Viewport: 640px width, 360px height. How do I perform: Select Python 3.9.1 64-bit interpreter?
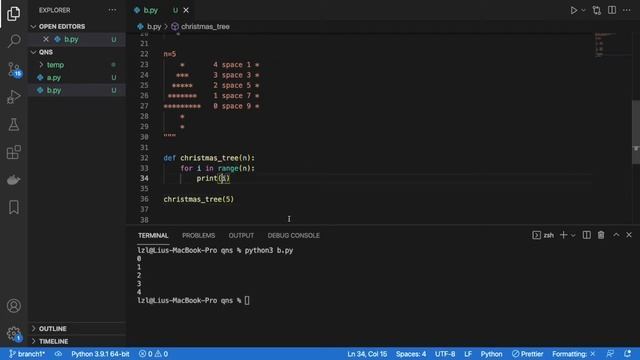pyautogui.click(x=100, y=354)
